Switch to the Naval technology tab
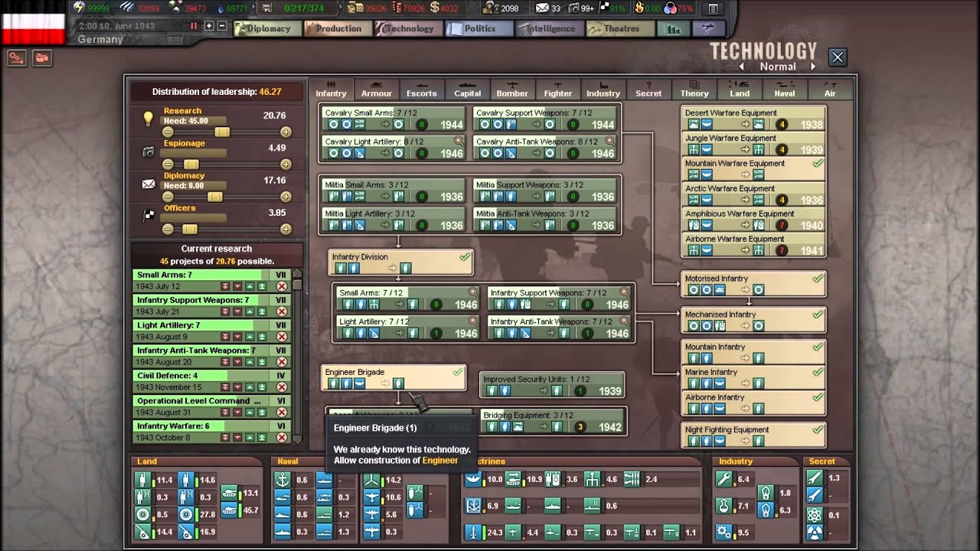Screen dimensions: 980x551 [x=785, y=89]
